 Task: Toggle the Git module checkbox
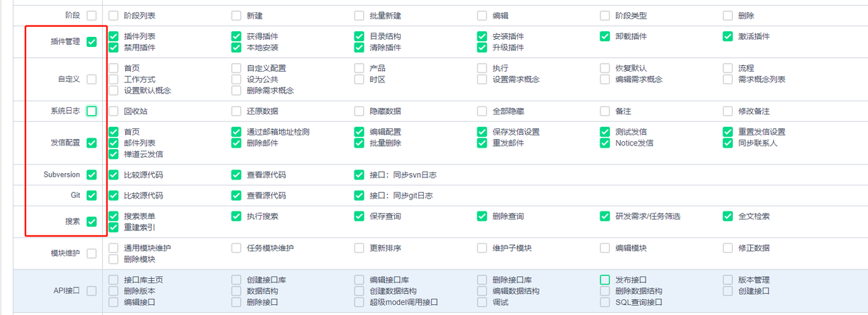[x=91, y=195]
